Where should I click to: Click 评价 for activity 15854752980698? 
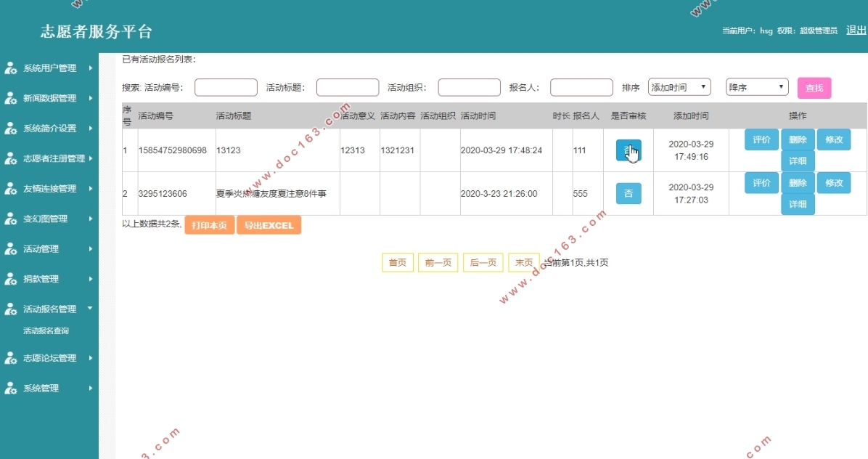pos(761,139)
